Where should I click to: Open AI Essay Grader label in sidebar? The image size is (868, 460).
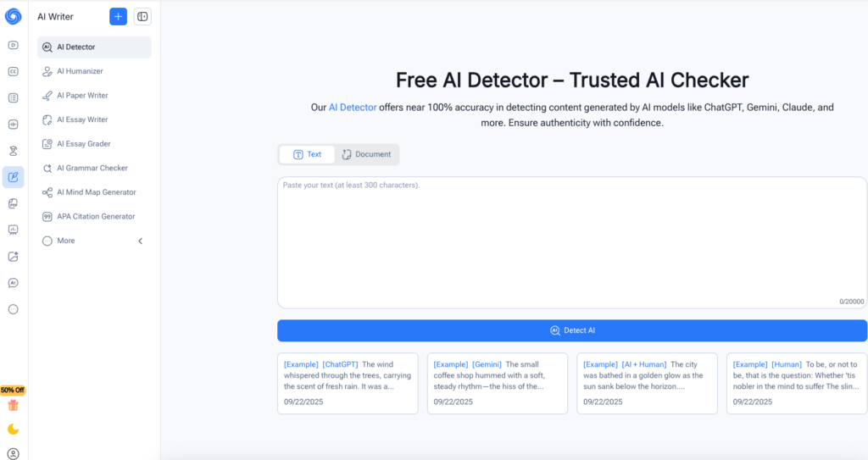pyautogui.click(x=84, y=144)
